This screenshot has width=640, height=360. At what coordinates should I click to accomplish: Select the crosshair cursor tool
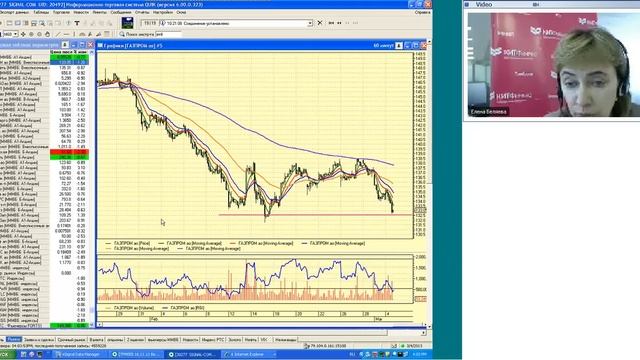(x=23, y=34)
